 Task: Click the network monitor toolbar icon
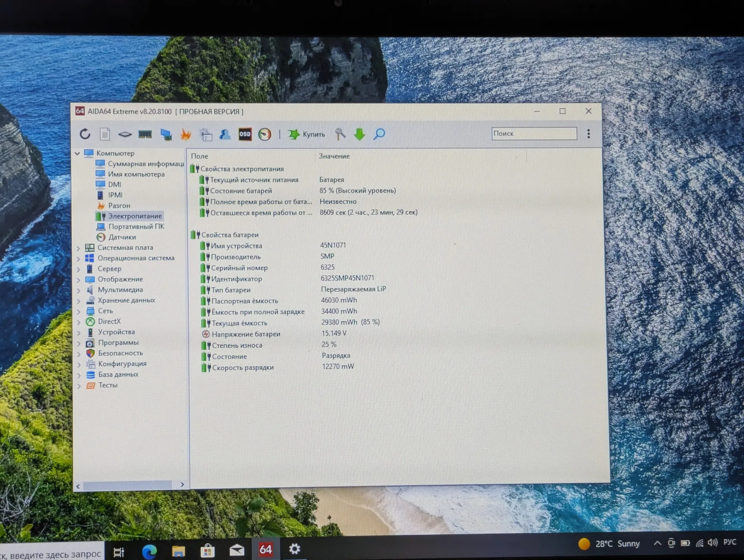tap(166, 134)
